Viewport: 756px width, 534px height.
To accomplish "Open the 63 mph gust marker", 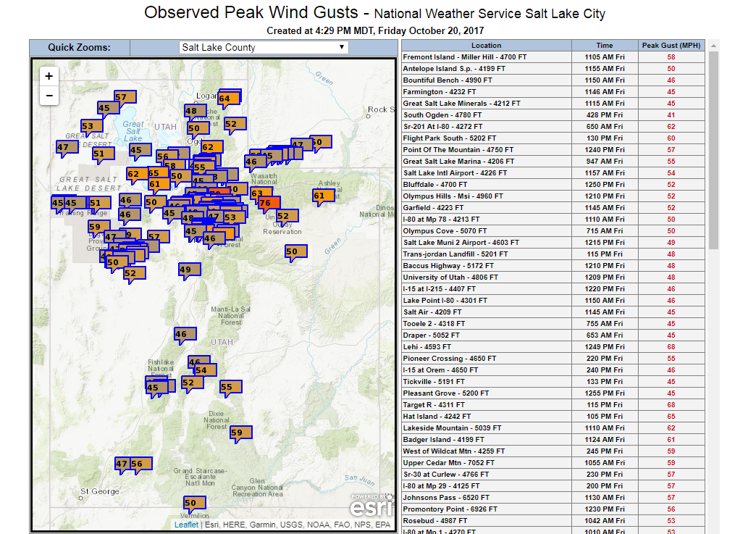I will [x=257, y=193].
